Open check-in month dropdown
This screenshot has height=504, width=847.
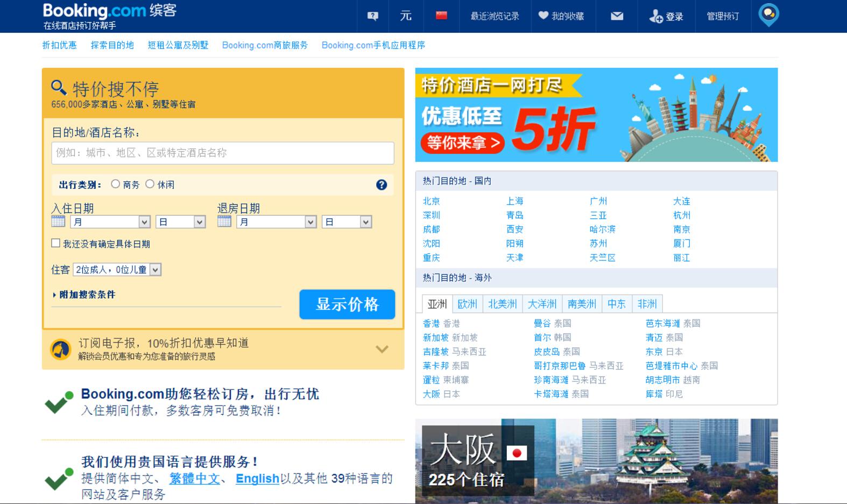pos(110,222)
